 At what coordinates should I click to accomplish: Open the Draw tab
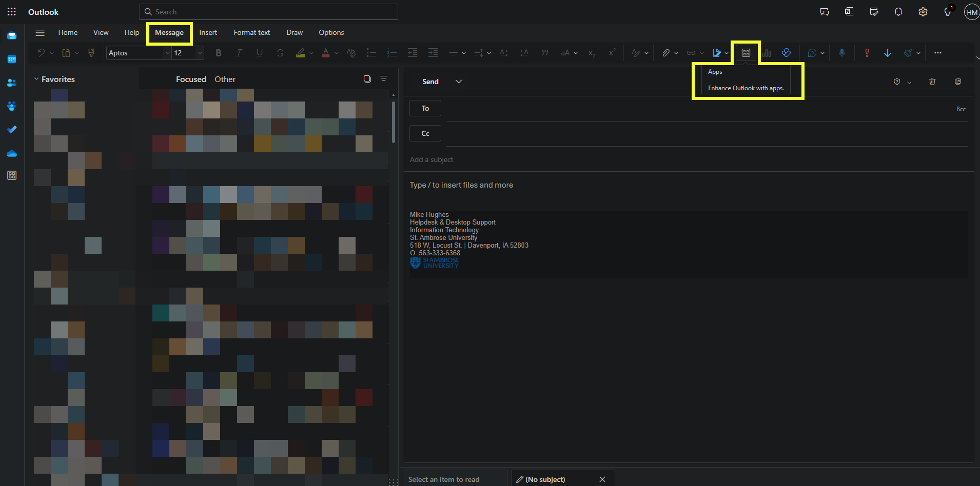point(295,32)
